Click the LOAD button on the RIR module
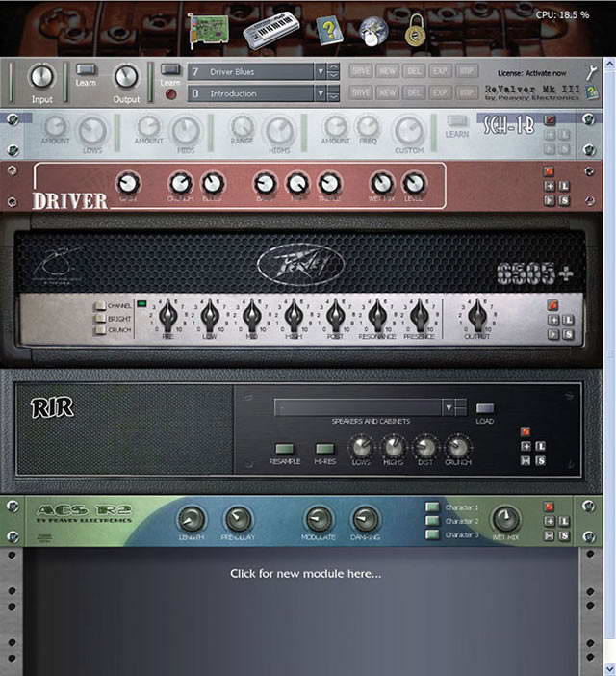Screen dimensions: 616x676 [484, 408]
